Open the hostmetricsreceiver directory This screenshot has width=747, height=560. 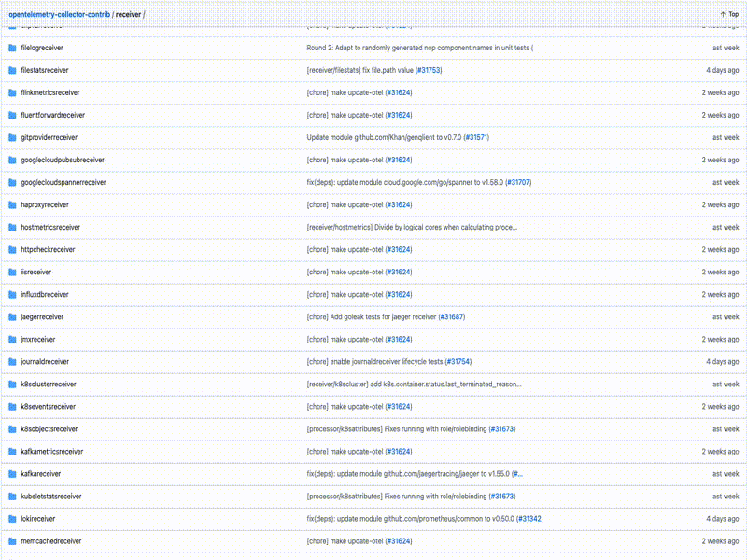click(x=50, y=227)
